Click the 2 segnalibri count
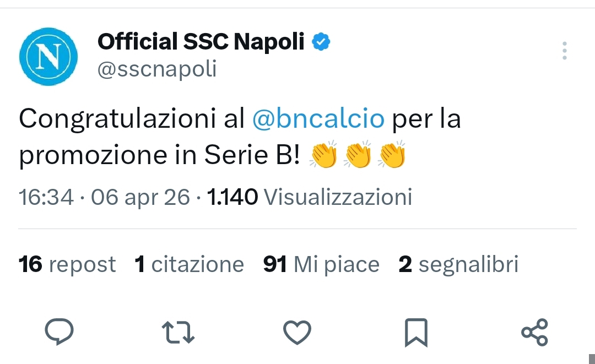This screenshot has width=595, height=364. [458, 264]
